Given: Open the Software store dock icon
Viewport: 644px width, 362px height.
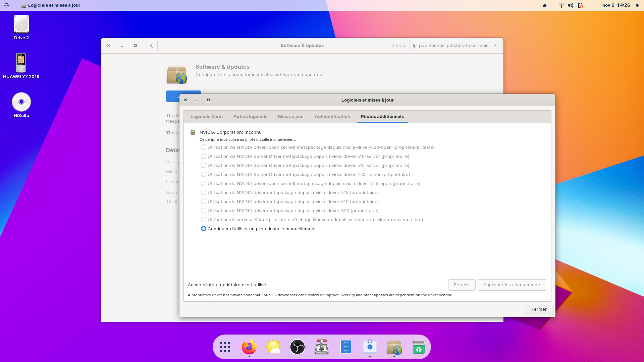Looking at the screenshot, I should (370, 347).
